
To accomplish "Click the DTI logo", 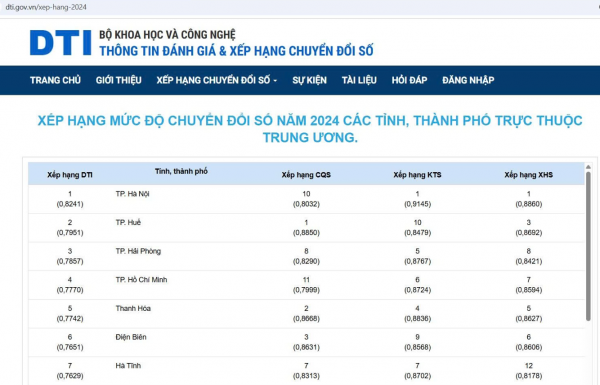I will [60, 43].
